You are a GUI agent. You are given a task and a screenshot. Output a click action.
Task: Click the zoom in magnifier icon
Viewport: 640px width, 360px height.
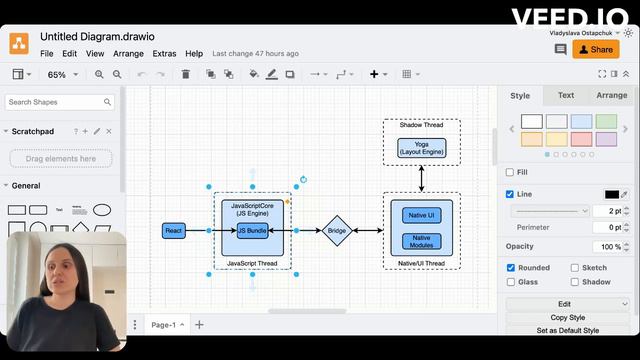(99, 74)
